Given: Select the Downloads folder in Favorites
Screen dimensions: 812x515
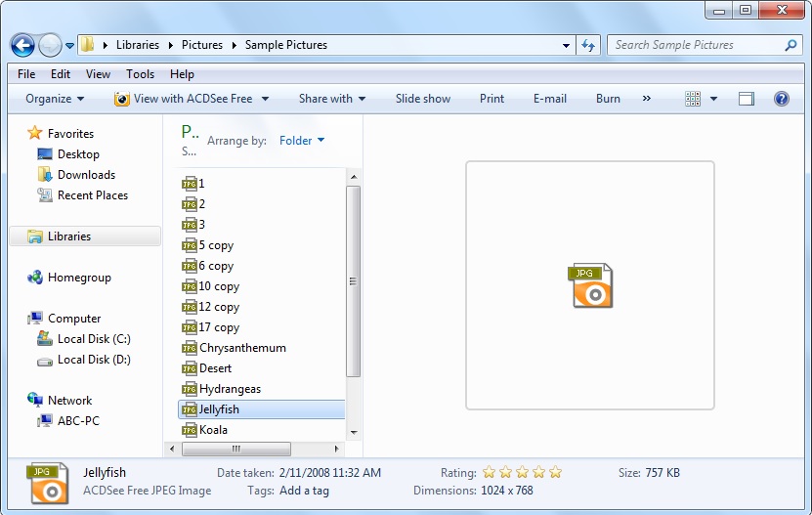Looking at the screenshot, I should pyautogui.click(x=86, y=175).
